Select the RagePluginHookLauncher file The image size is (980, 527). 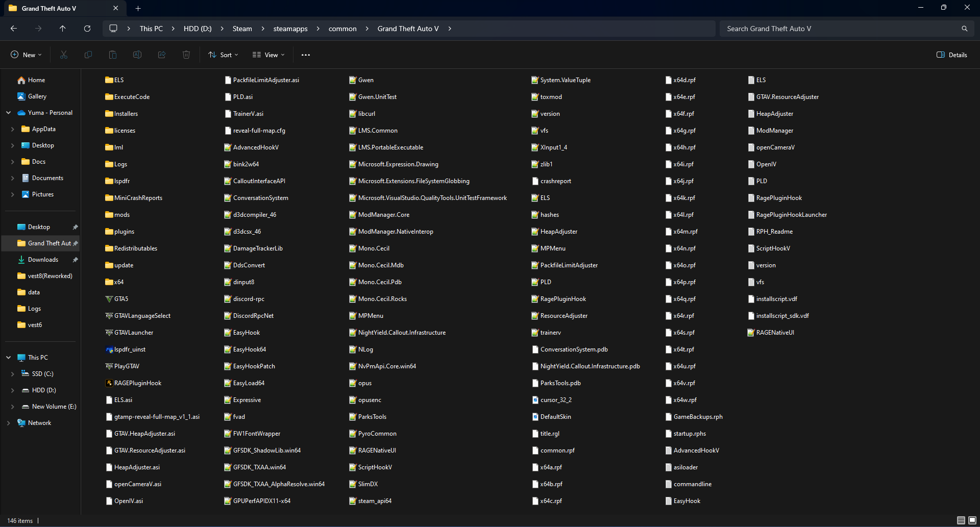click(788, 215)
